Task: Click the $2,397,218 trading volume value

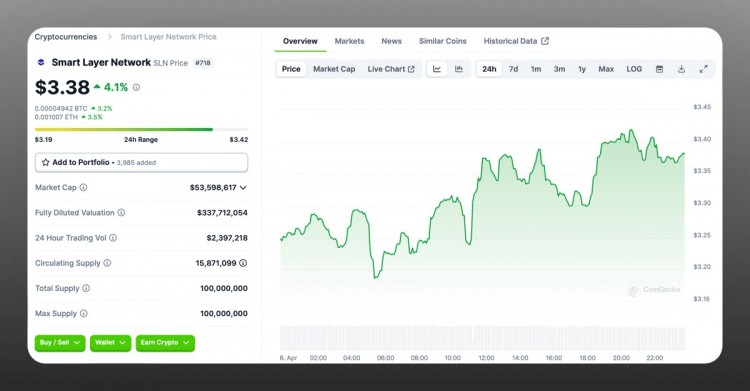Action: (227, 238)
